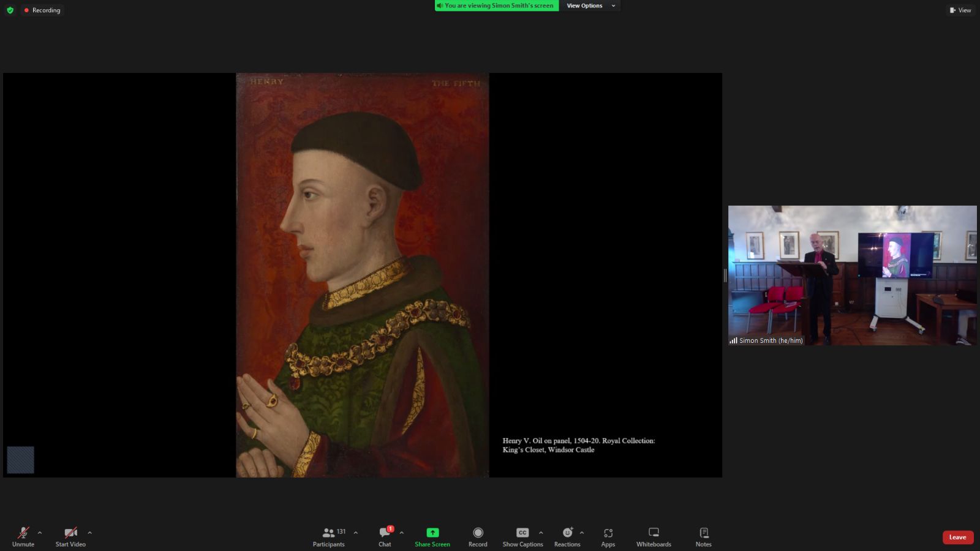Click the green encryption shield icon
Viewport: 980px width, 551px height.
click(10, 10)
